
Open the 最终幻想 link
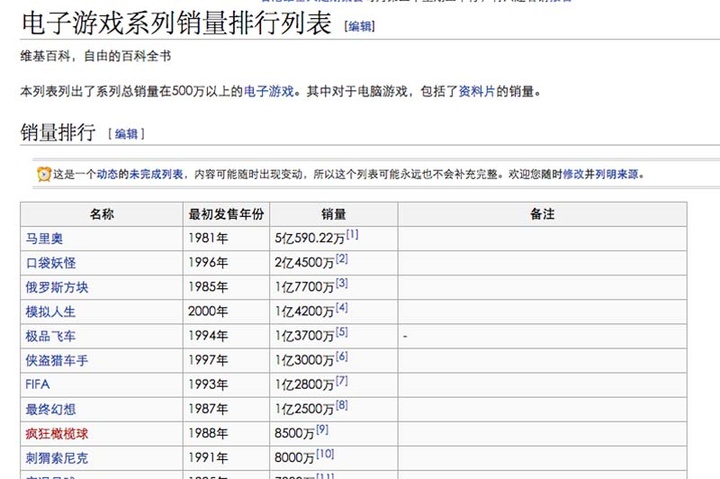click(51, 409)
